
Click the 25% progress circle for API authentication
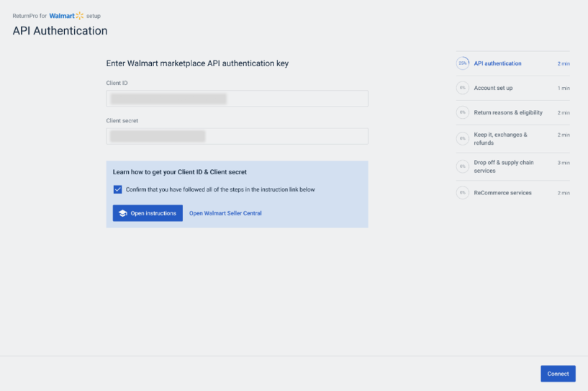(x=462, y=63)
